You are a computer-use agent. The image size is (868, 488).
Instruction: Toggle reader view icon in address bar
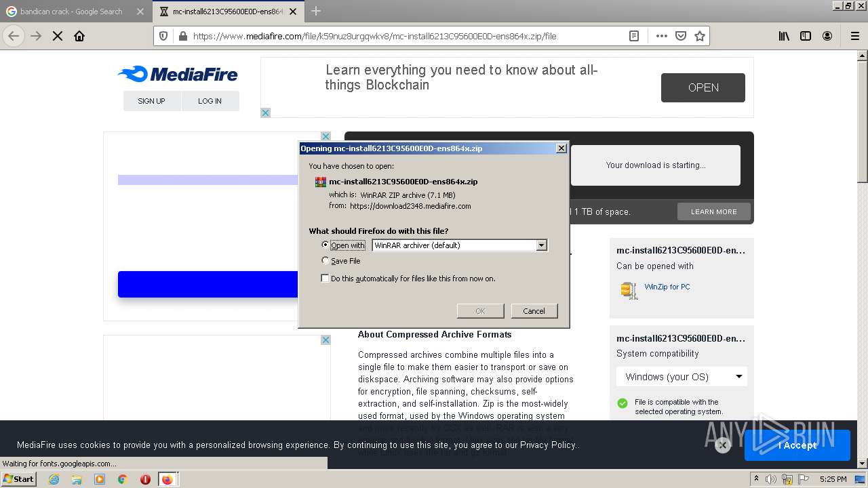(x=634, y=36)
